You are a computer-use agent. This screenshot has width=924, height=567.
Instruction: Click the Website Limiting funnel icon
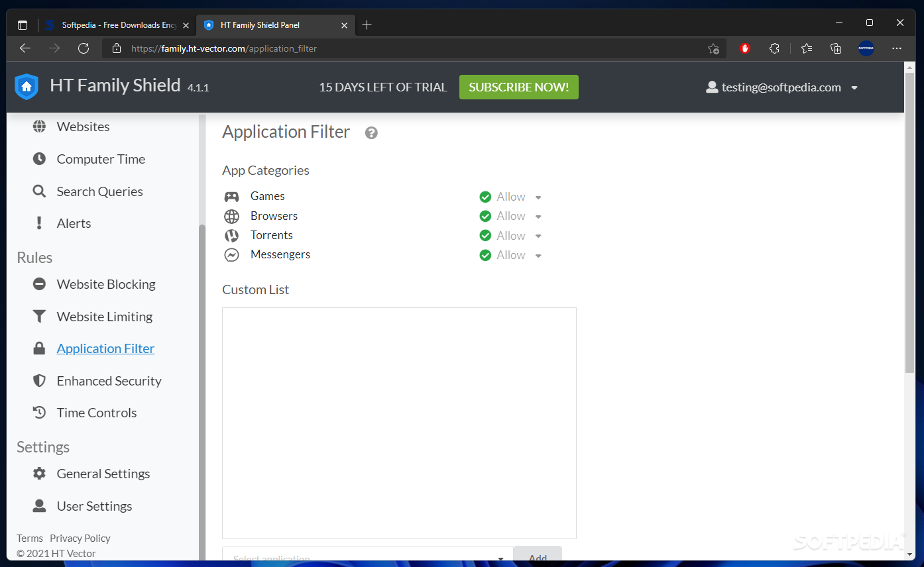pos(40,317)
